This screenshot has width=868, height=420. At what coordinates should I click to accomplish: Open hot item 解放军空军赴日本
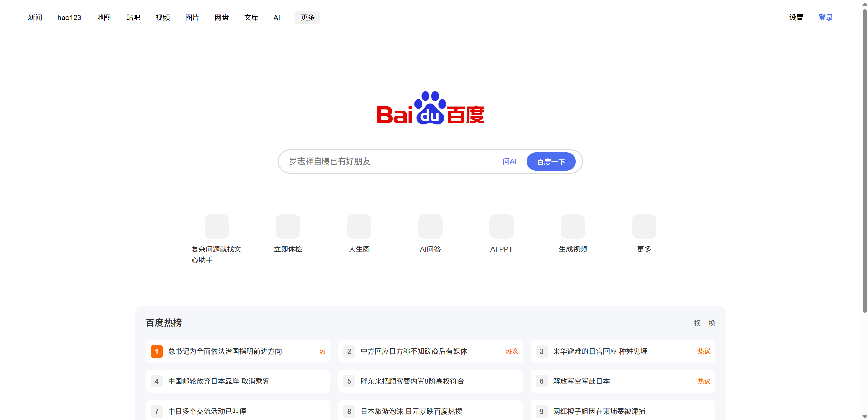pos(581,381)
